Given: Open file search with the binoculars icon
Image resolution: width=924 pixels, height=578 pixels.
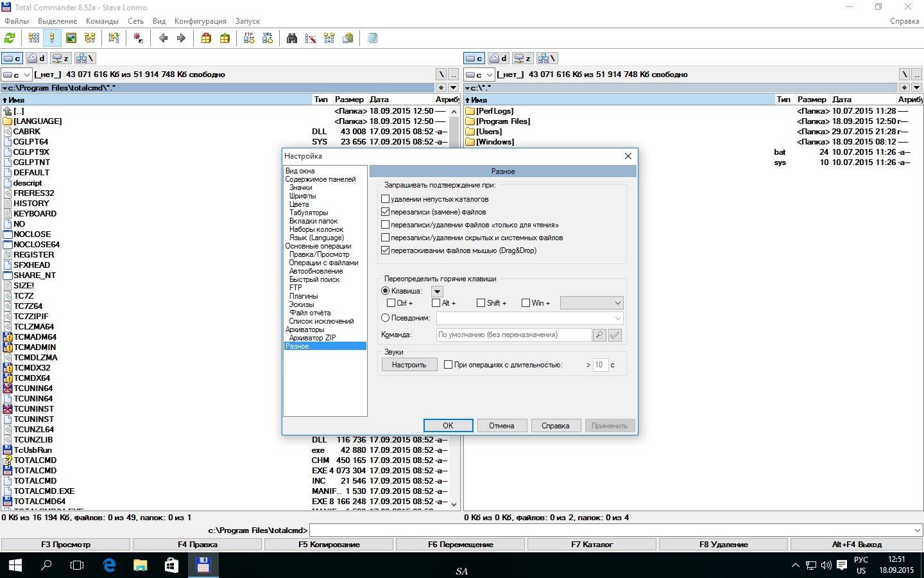Looking at the screenshot, I should coord(292,39).
